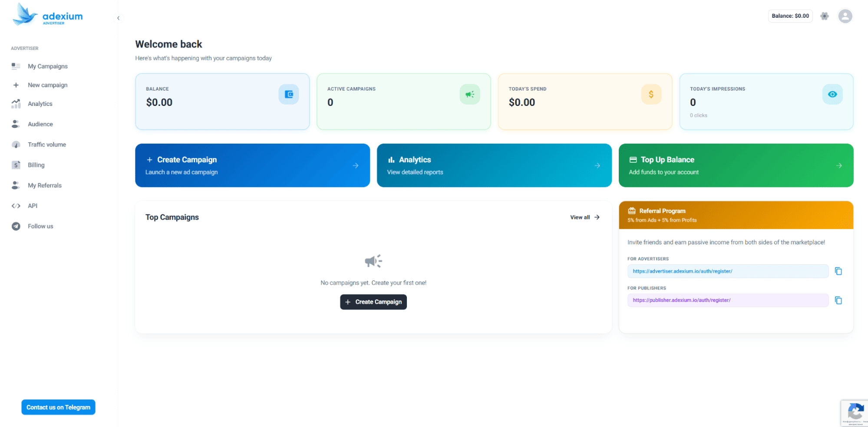This screenshot has height=427, width=868.
Task: Copy the publisher referral link
Action: [838, 300]
